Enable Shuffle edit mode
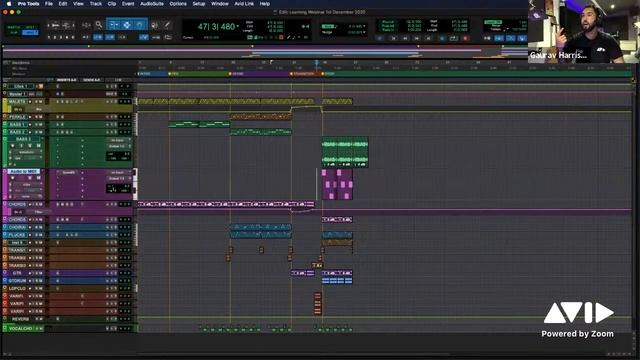Image resolution: width=640 pixels, height=360 pixels. (14, 27)
